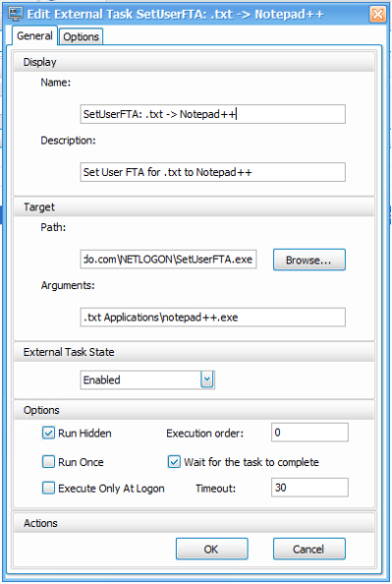
Task: Click into the Arguments text field
Action: point(212,318)
